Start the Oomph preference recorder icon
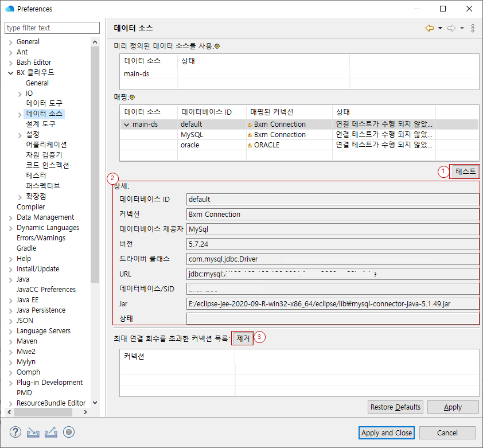The width and height of the screenshot is (483, 448). tap(69, 432)
